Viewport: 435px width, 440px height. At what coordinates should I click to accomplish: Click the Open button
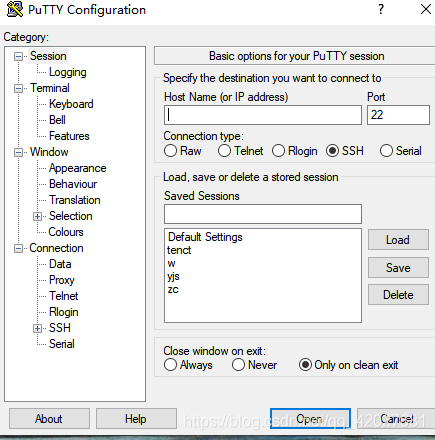point(310,419)
